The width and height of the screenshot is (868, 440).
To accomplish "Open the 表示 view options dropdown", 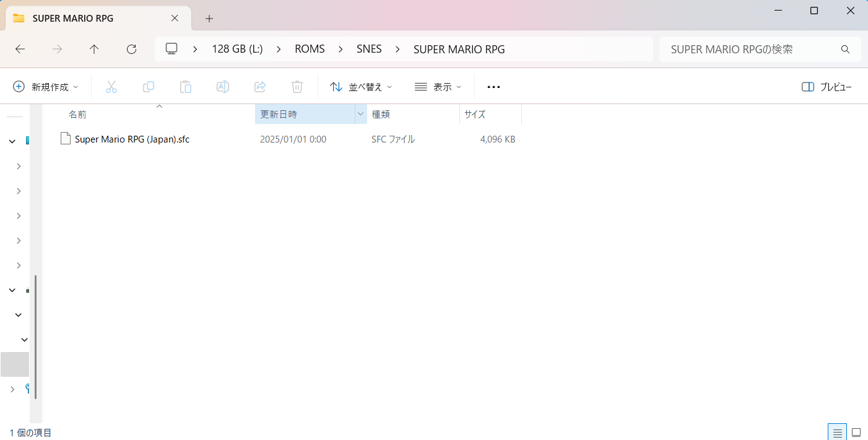I will 438,87.
